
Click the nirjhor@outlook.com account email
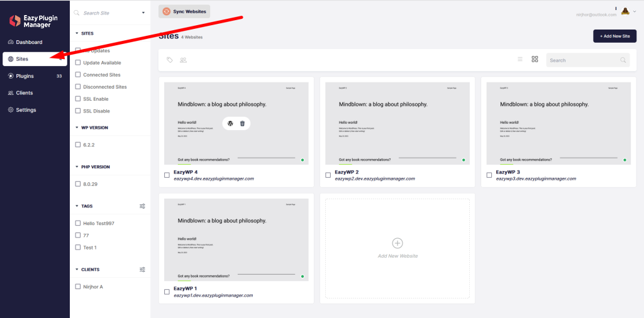click(596, 15)
